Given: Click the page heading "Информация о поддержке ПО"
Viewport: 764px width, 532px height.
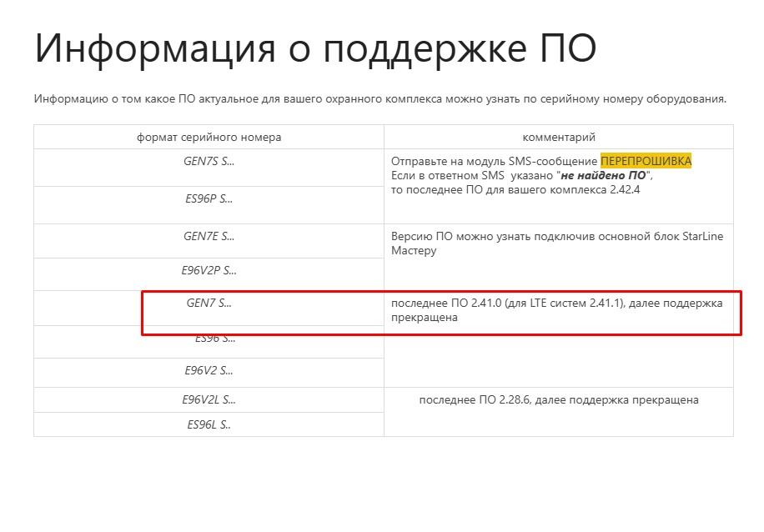Looking at the screenshot, I should coord(314,48).
